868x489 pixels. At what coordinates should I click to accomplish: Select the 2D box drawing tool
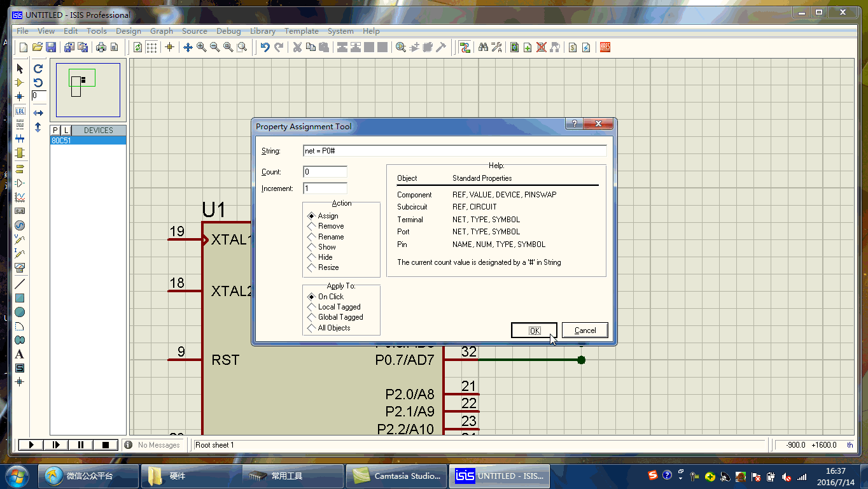point(20,298)
